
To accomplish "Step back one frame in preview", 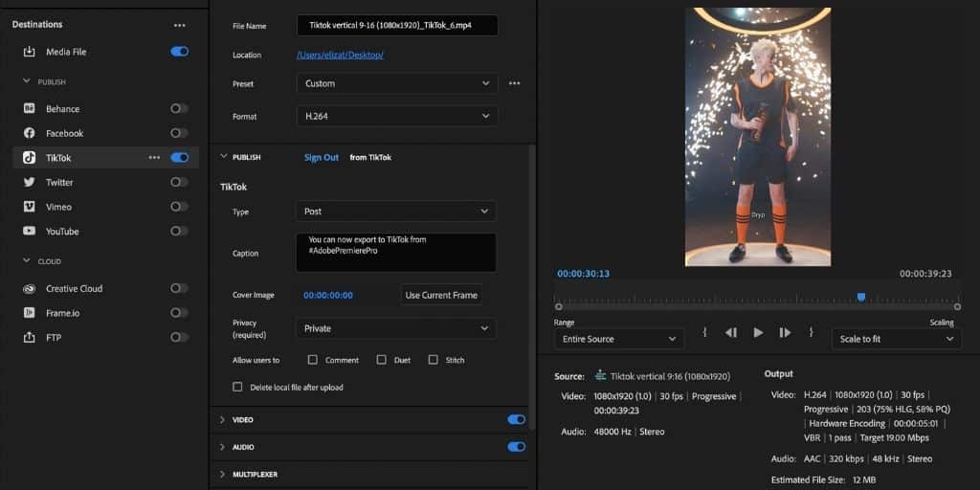I will [731, 332].
